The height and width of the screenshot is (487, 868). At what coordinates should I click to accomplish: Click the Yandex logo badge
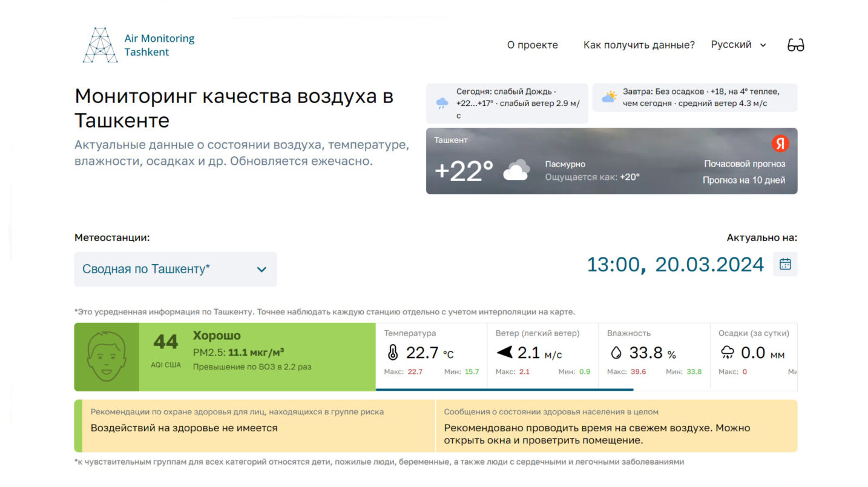(780, 144)
